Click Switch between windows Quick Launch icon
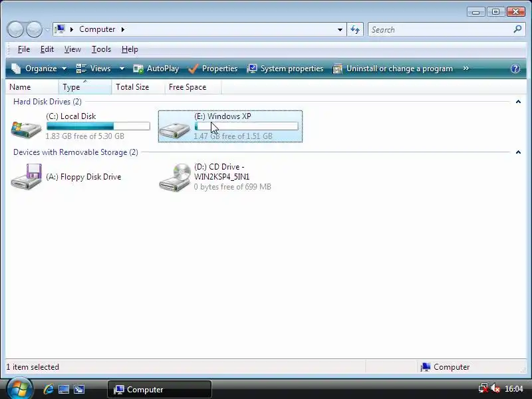The width and height of the screenshot is (532, 399). pos(79,389)
